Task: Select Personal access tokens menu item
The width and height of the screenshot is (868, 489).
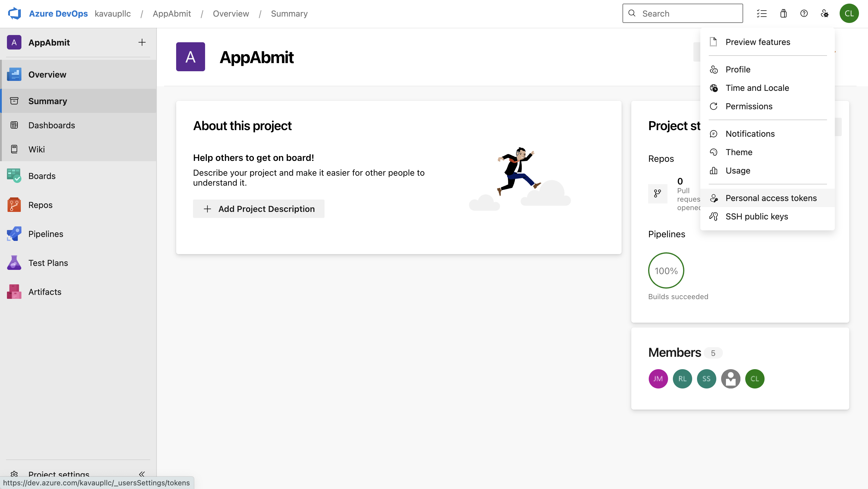Action: coord(771,198)
